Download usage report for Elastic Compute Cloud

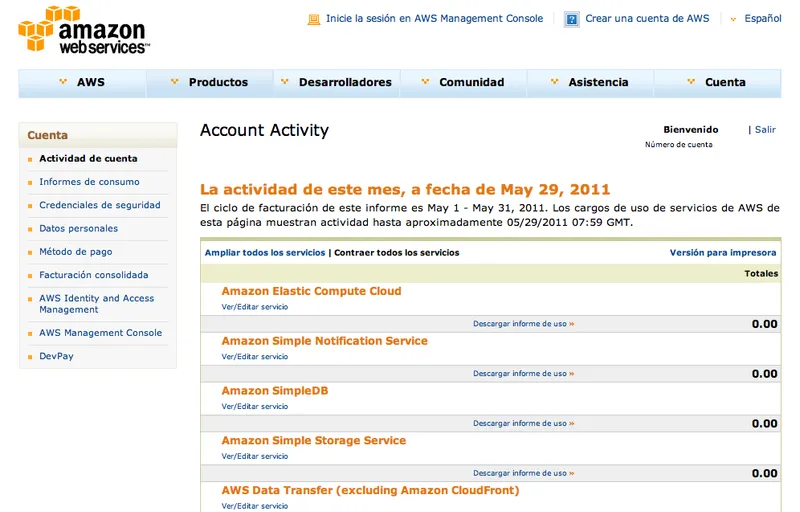(523, 324)
